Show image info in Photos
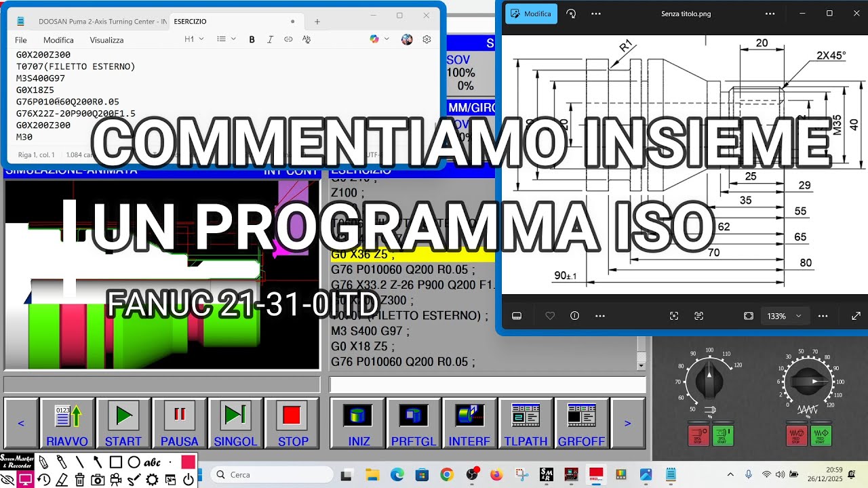This screenshot has width=868, height=488. click(575, 316)
